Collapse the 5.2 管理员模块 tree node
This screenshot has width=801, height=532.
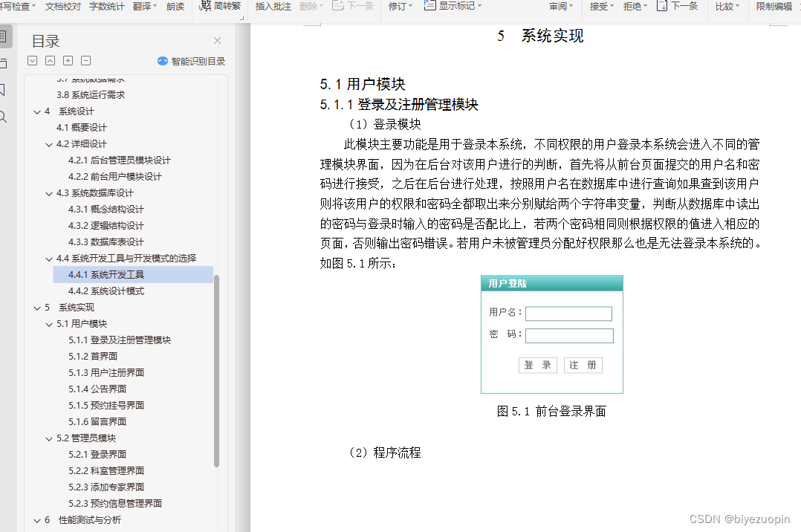pos(49,439)
